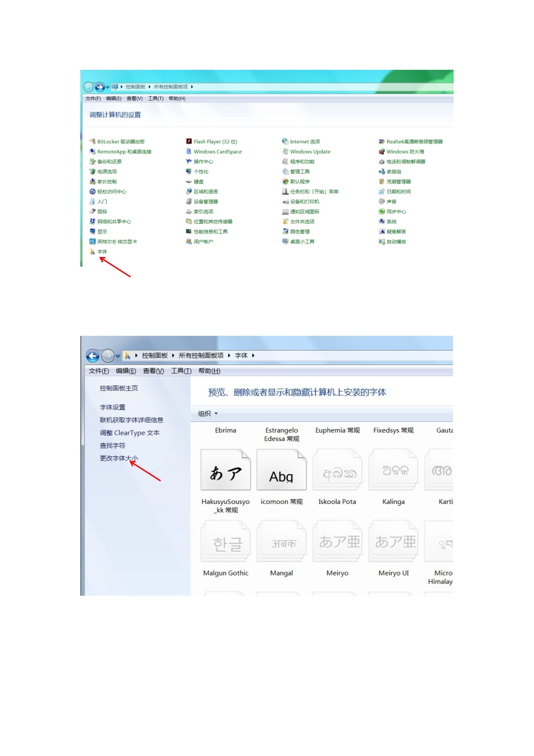Screen dimensions: 534x756
Task: Click the 声音 speaker icon
Action: [382, 201]
